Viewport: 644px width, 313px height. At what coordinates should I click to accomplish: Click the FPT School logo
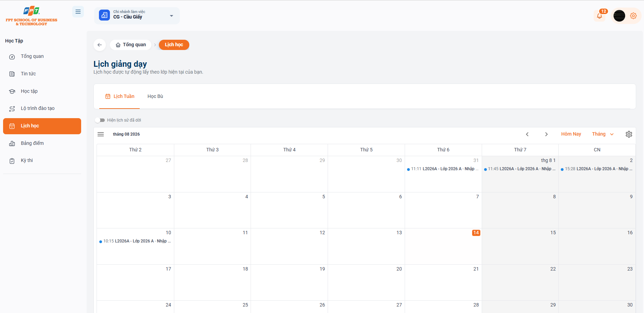click(x=31, y=16)
